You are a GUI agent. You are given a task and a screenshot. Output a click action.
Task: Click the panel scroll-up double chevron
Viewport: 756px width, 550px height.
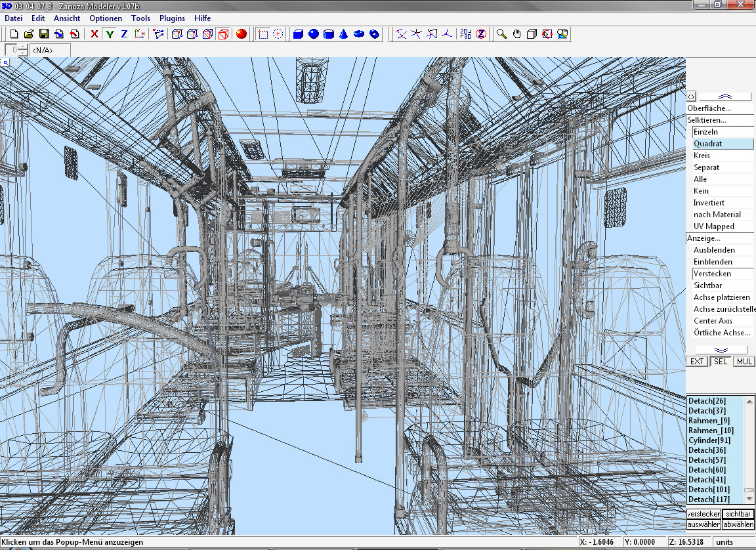coord(725,96)
